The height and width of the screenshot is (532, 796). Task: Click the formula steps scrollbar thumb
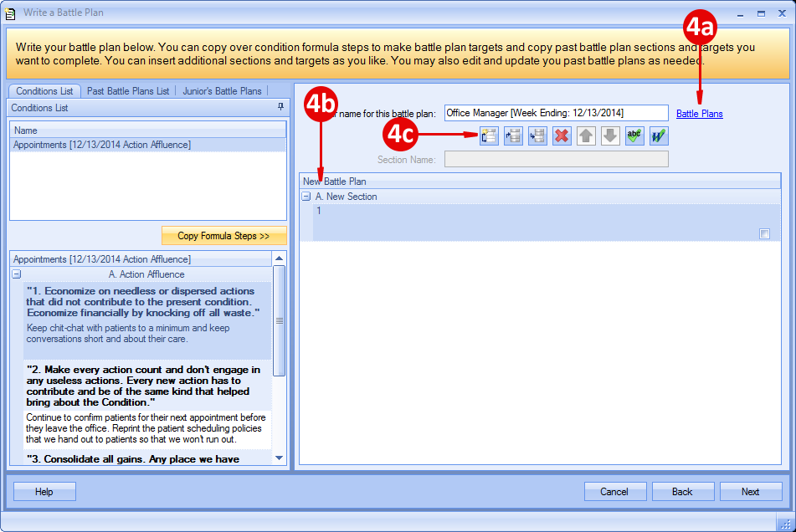coord(280,320)
